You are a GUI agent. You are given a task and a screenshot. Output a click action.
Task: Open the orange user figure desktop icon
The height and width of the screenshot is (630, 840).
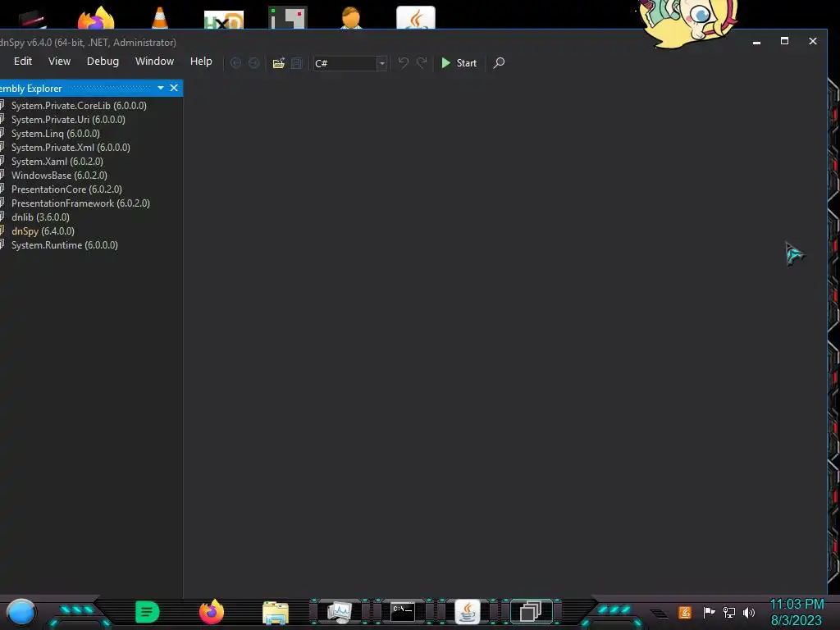(x=351, y=17)
